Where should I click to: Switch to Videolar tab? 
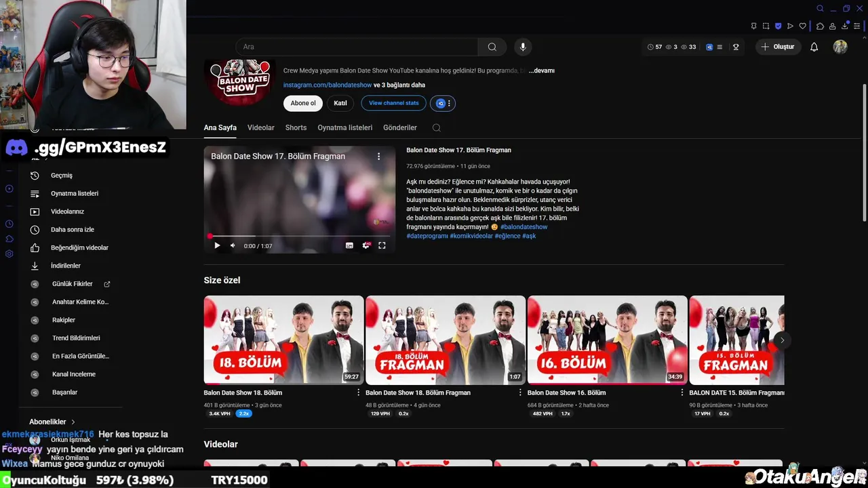(x=261, y=127)
